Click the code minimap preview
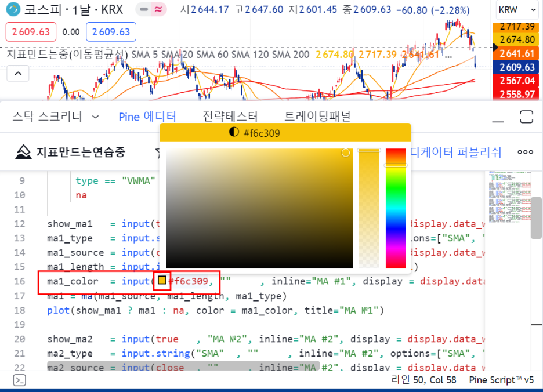The width and height of the screenshot is (543, 392). click(x=510, y=197)
